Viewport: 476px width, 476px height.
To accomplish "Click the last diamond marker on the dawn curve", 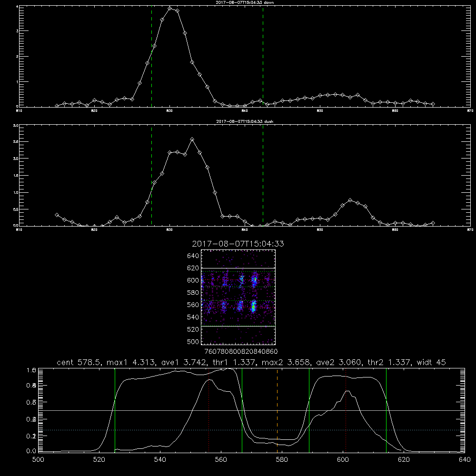I will tap(433, 104).
